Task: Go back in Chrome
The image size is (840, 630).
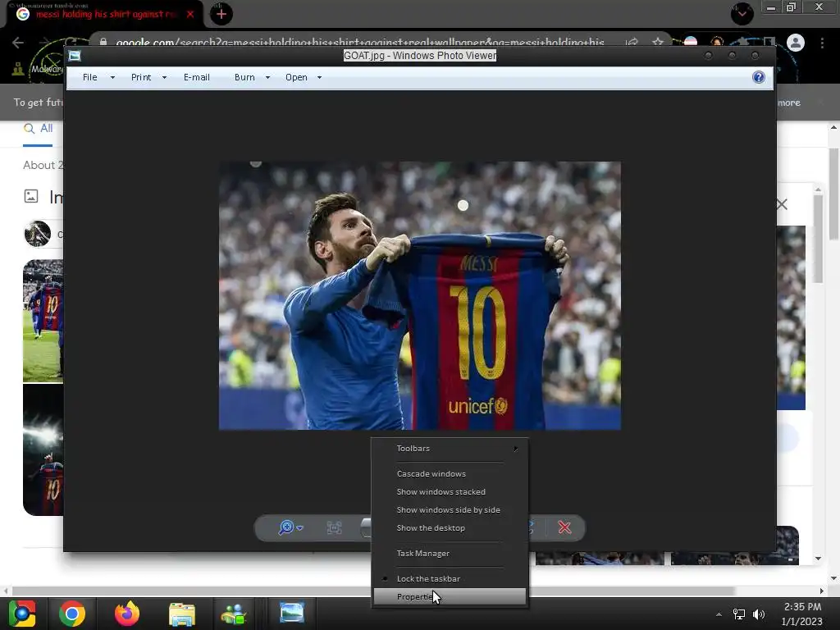Action: coord(18,43)
